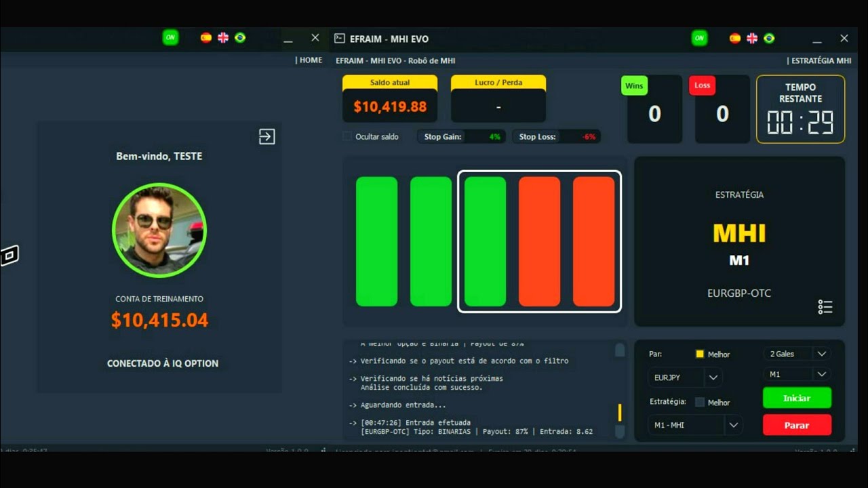Click the EFRAIM window title bar icon

(340, 39)
